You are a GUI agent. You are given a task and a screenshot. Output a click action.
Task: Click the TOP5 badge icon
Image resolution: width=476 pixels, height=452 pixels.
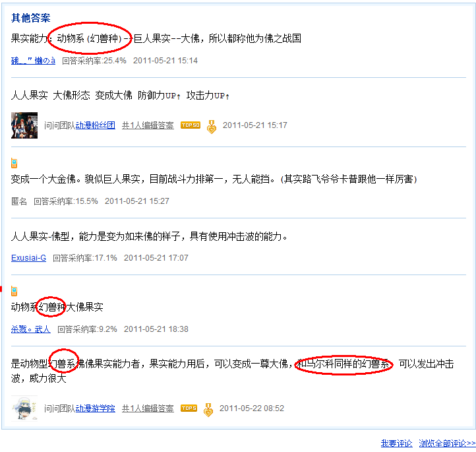[189, 408]
